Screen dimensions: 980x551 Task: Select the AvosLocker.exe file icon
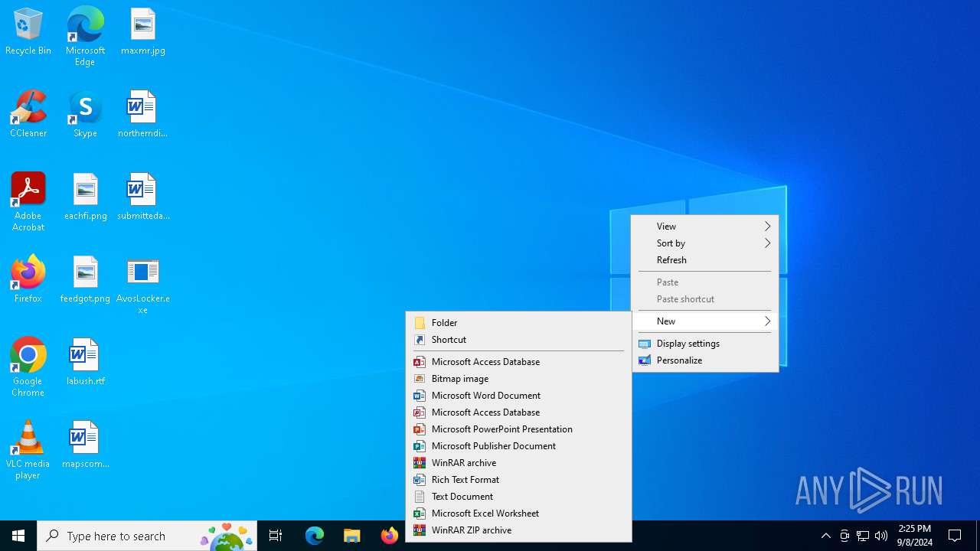pyautogui.click(x=143, y=285)
